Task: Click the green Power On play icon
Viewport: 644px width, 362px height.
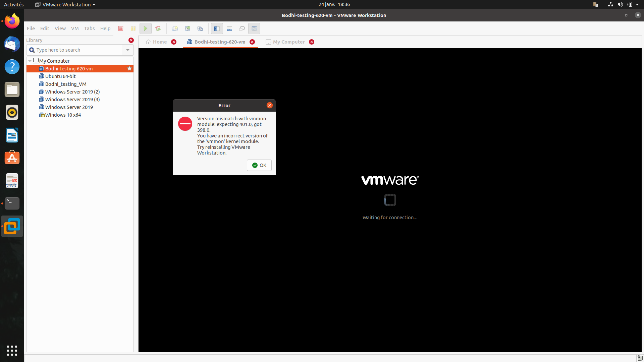Action: tap(146, 28)
